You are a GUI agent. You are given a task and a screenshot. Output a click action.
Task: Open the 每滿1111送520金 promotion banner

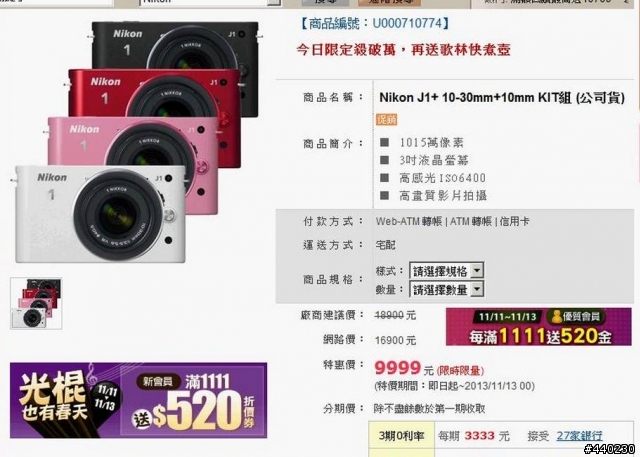pos(539,327)
